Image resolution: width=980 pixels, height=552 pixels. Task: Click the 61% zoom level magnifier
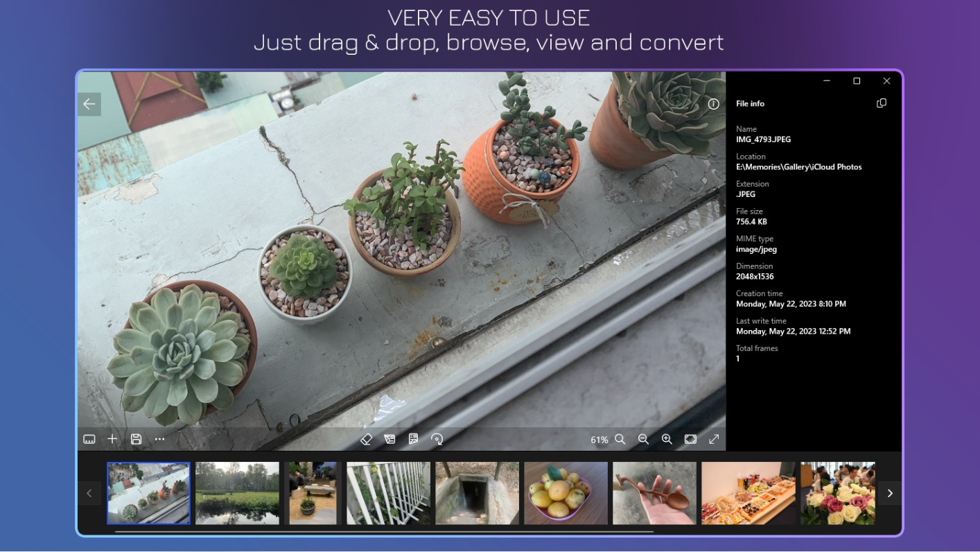(620, 439)
